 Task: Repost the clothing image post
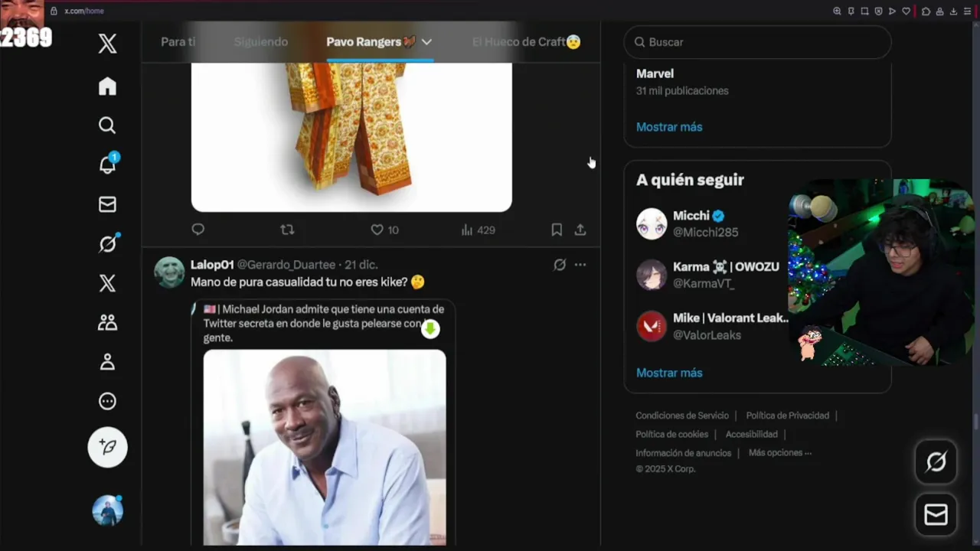pyautogui.click(x=287, y=230)
